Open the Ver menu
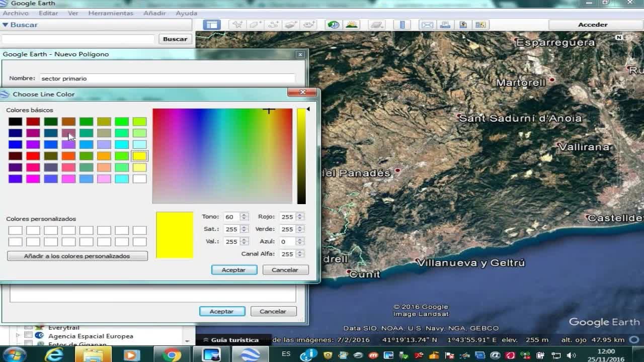The image size is (644, 362). pyautogui.click(x=73, y=13)
